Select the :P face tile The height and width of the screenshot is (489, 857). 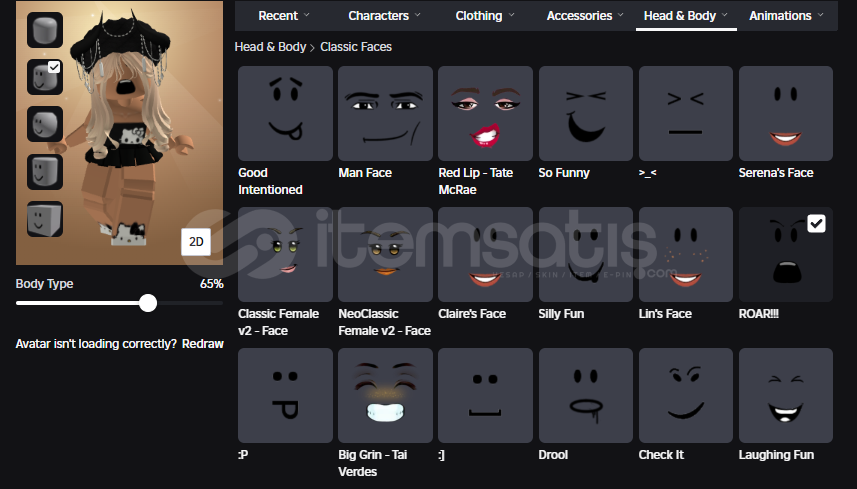point(285,395)
